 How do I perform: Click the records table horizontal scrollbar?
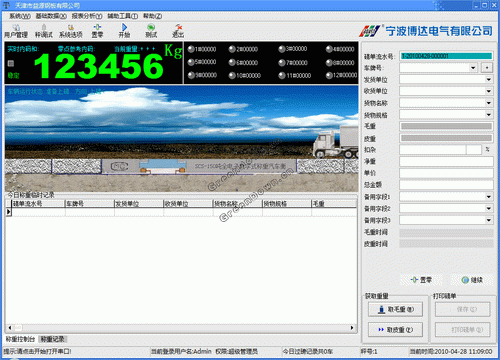(181, 328)
